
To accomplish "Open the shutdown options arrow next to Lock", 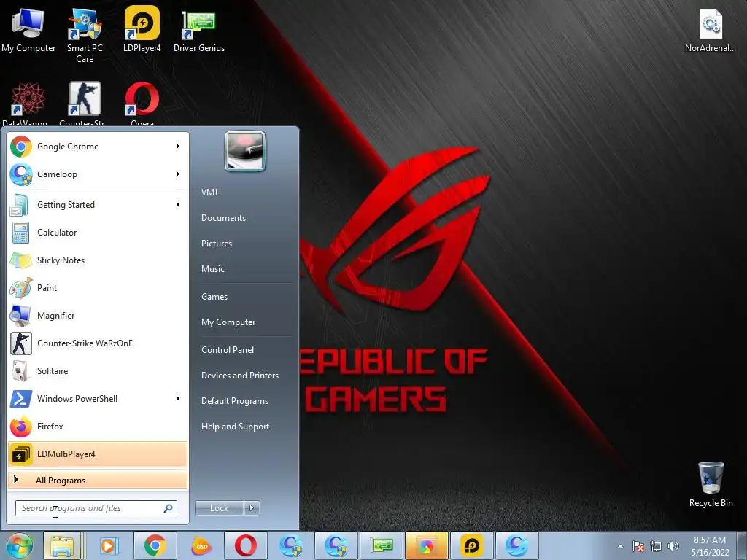I will point(252,508).
